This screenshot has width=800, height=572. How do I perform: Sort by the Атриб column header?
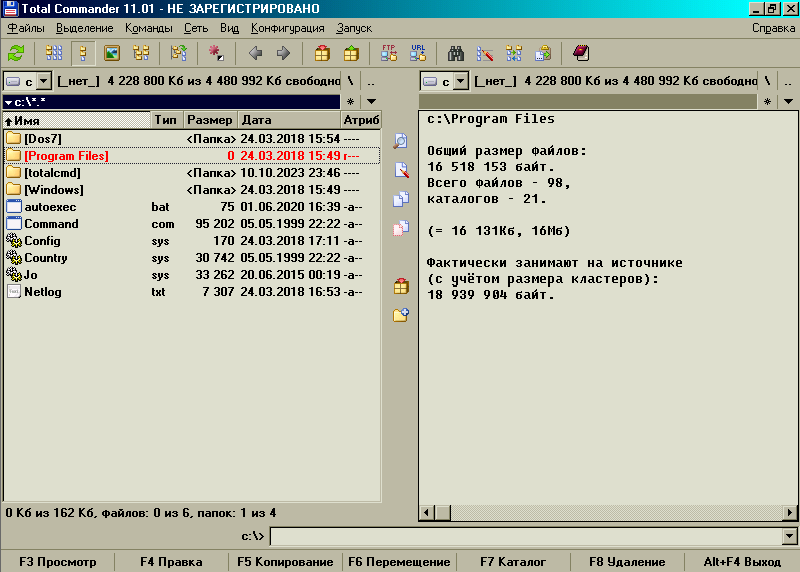pyautogui.click(x=361, y=120)
